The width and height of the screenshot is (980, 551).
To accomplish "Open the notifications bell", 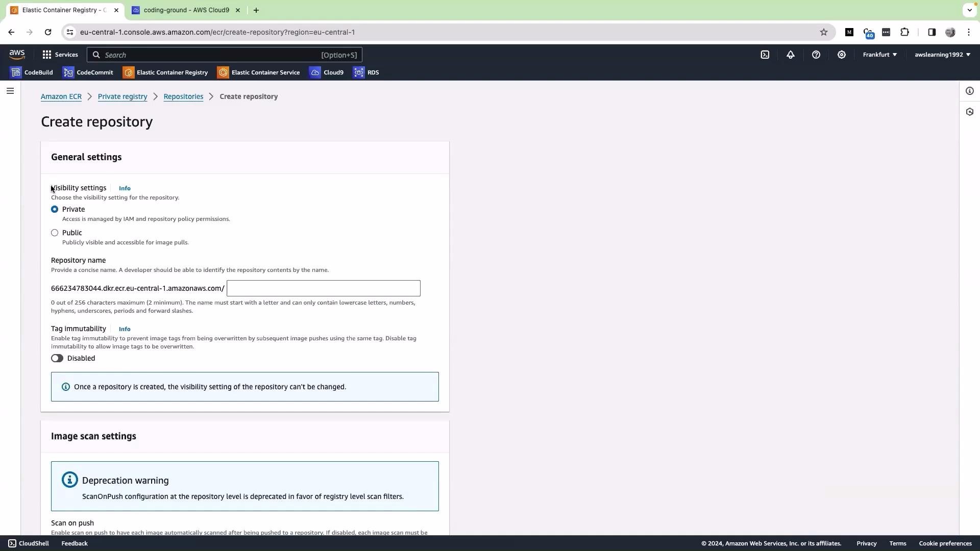I will [791, 55].
